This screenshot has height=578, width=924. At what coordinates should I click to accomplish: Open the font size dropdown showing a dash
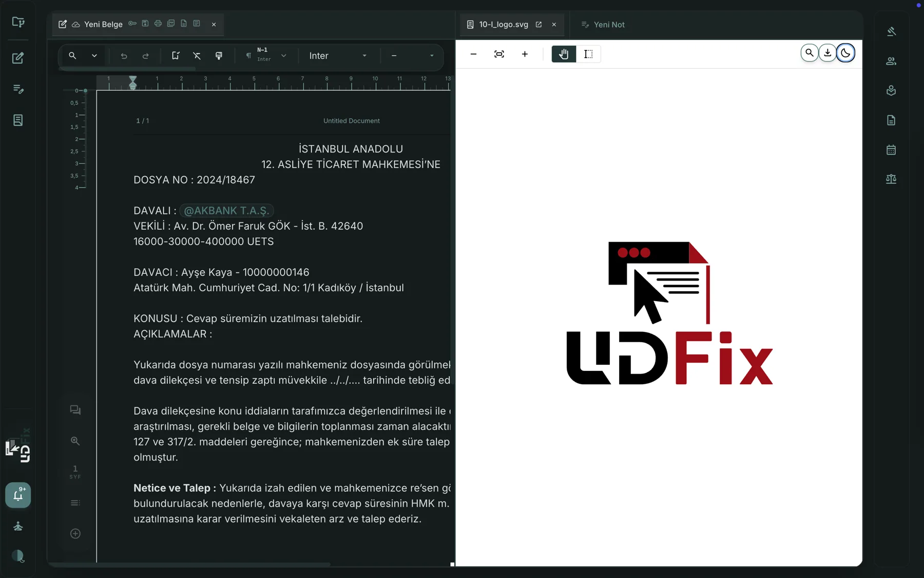[x=412, y=55]
